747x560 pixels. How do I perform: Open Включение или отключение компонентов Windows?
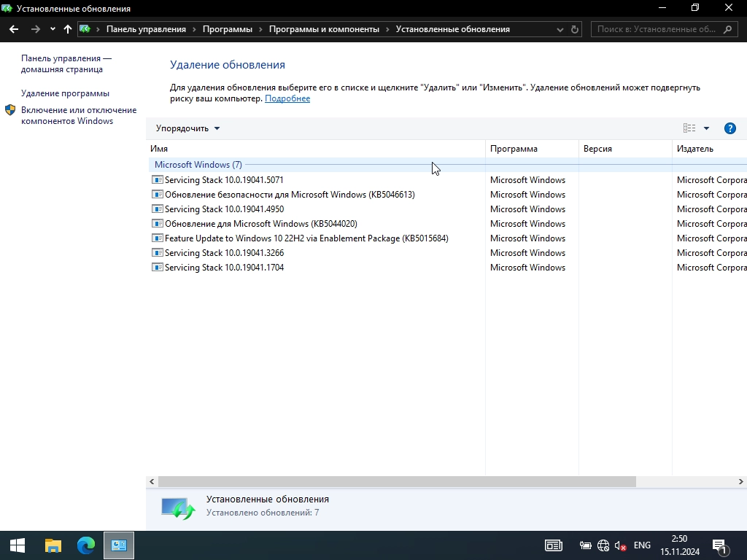[x=79, y=115]
